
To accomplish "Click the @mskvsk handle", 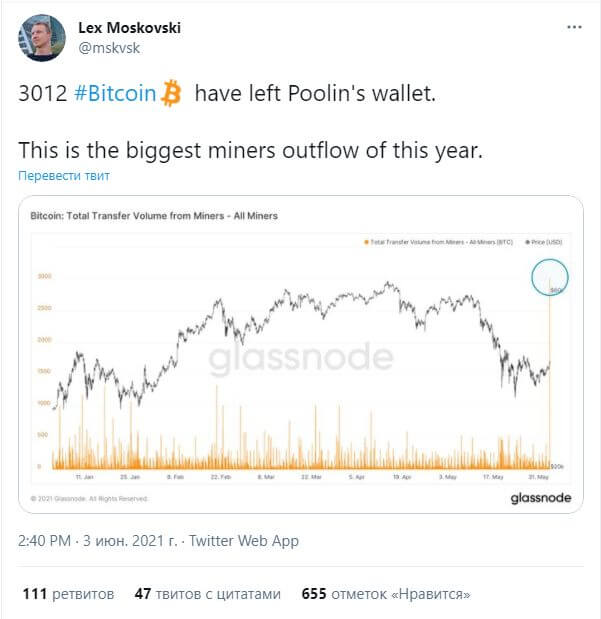I will pyautogui.click(x=109, y=48).
